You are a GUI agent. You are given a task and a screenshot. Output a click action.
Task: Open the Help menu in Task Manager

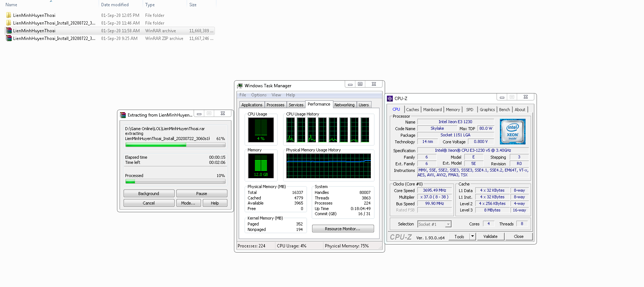click(290, 95)
